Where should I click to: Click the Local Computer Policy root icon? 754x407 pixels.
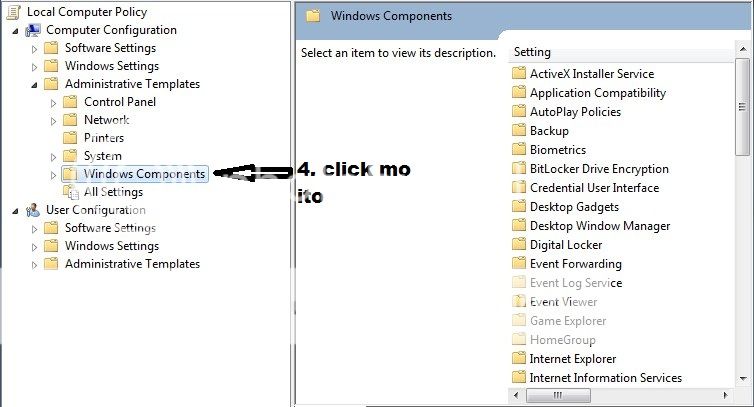[15, 12]
